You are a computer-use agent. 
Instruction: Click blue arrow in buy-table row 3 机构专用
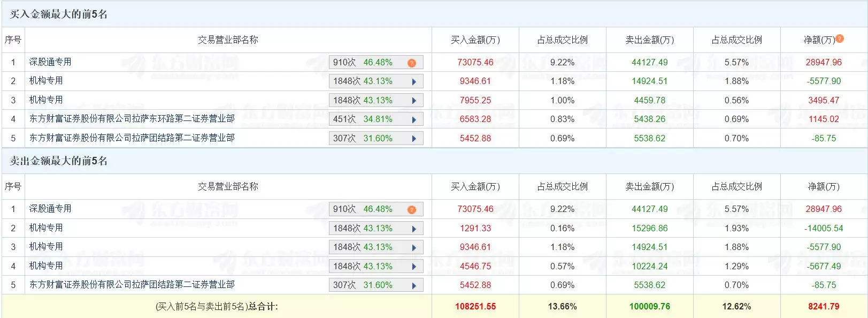click(x=414, y=101)
